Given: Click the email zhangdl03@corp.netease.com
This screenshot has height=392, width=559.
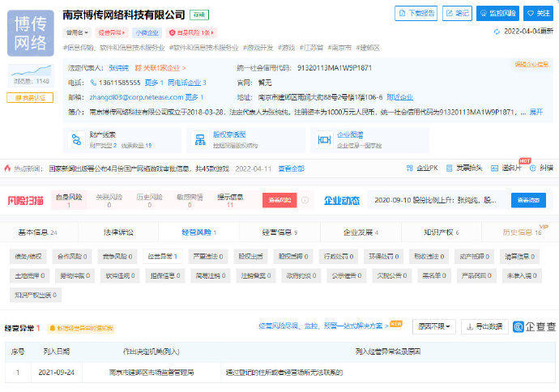Looking at the screenshot, I should coord(136,97).
